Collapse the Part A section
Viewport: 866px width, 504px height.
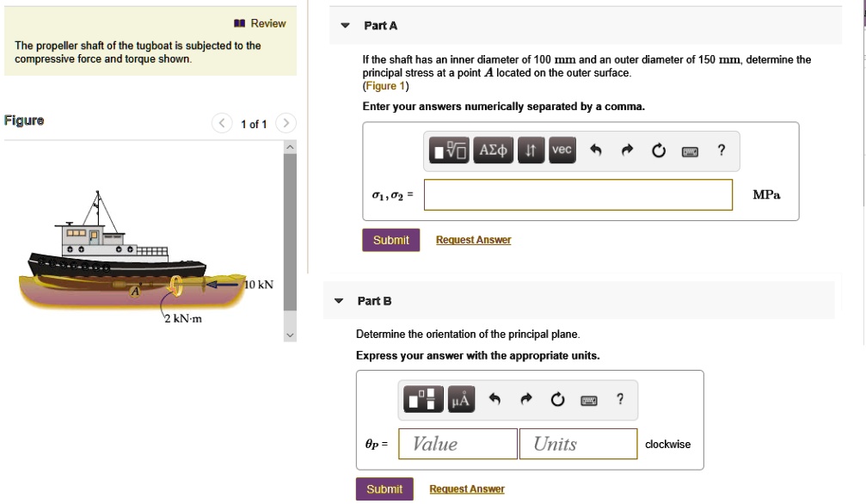(345, 26)
